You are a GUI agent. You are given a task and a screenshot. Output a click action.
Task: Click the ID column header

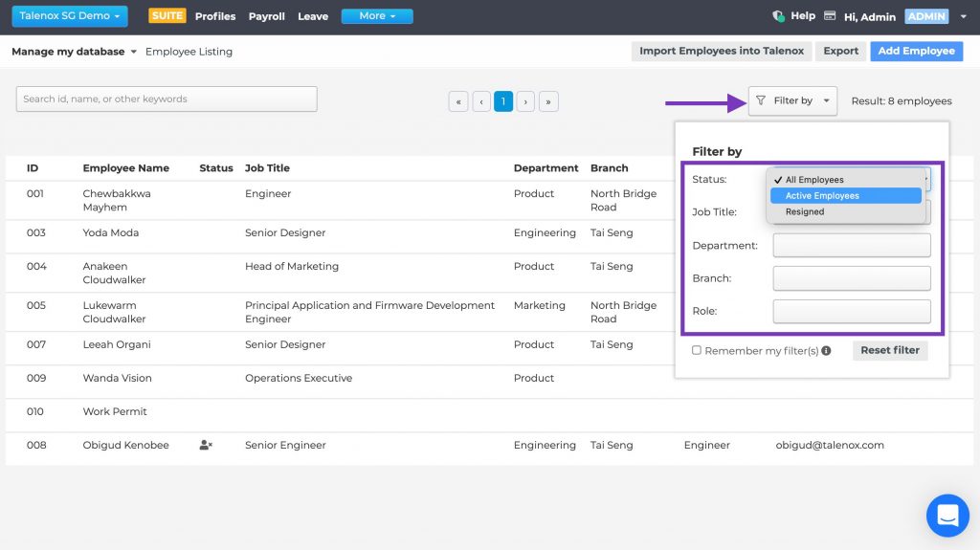tap(33, 168)
